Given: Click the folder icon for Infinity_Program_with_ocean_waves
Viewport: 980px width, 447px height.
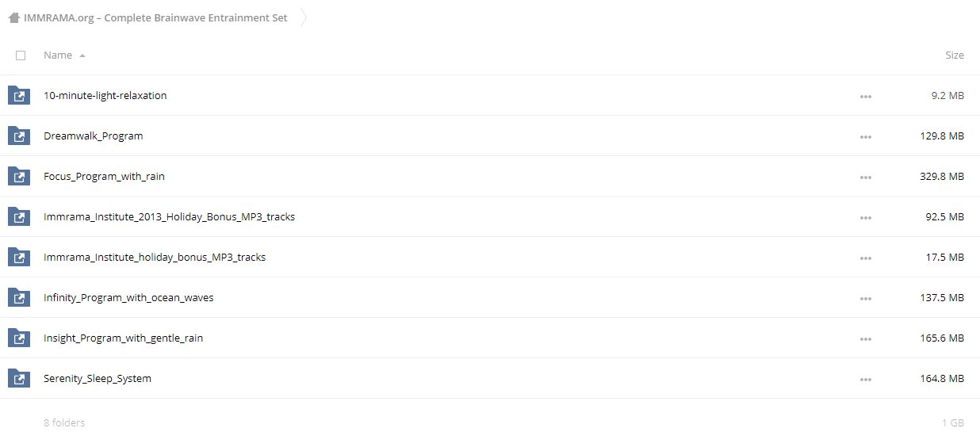Looking at the screenshot, I should tap(19, 298).
